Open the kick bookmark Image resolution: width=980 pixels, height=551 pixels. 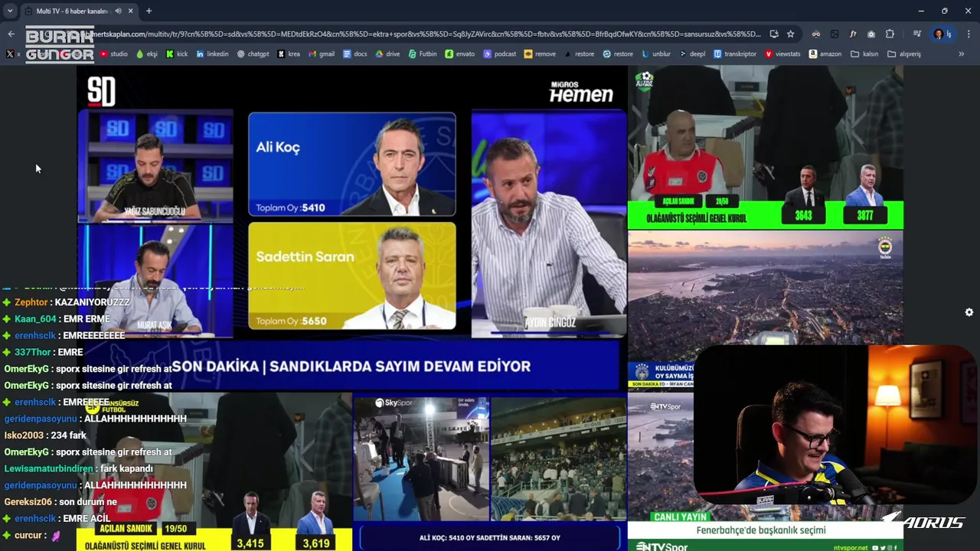[x=177, y=54]
